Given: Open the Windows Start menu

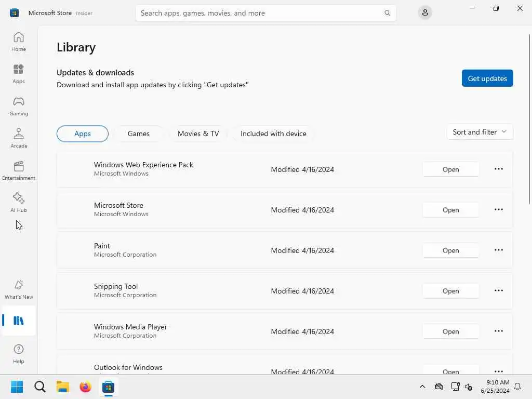Looking at the screenshot, I should coord(17,387).
